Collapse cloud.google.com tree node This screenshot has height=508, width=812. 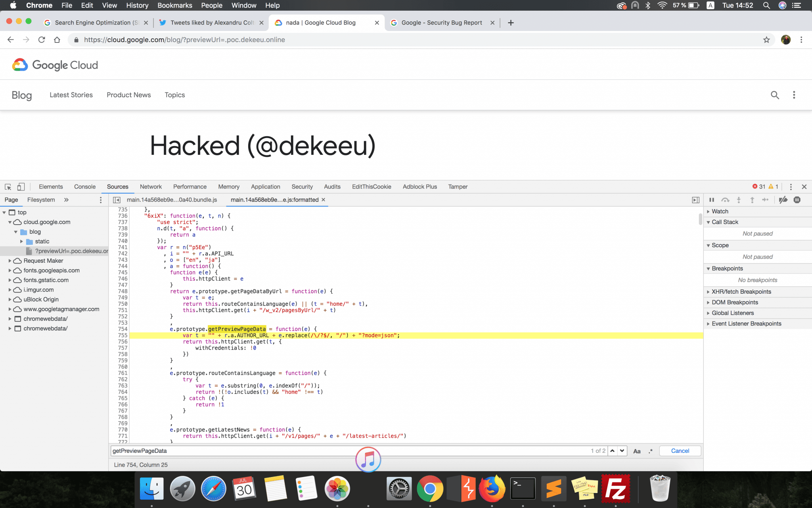[x=10, y=222]
